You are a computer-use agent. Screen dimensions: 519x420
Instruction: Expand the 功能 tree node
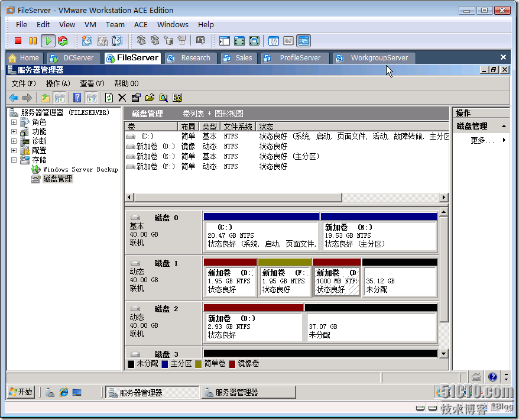pos(14,131)
